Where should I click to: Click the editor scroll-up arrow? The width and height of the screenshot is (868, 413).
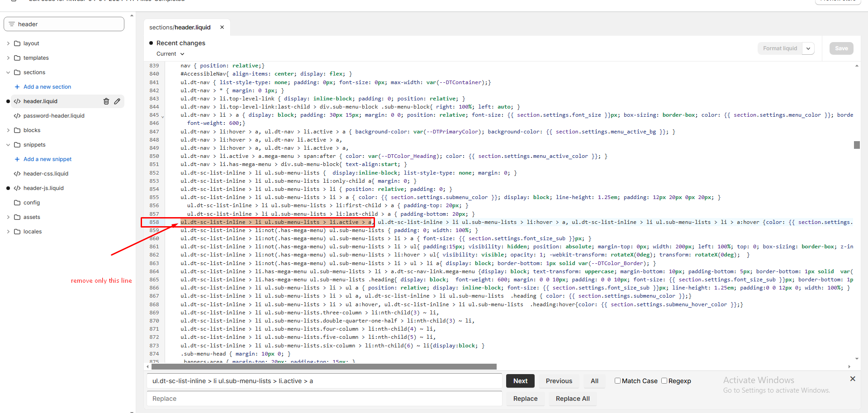pos(857,66)
